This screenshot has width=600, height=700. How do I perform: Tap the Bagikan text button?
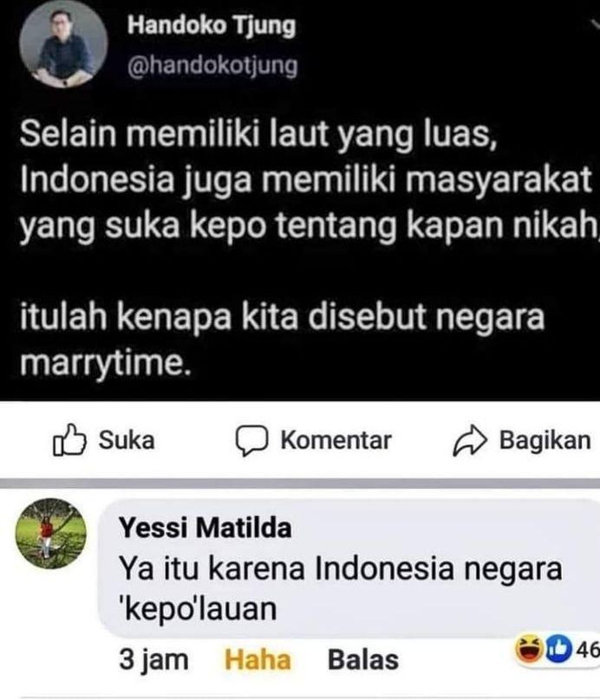coord(545,440)
